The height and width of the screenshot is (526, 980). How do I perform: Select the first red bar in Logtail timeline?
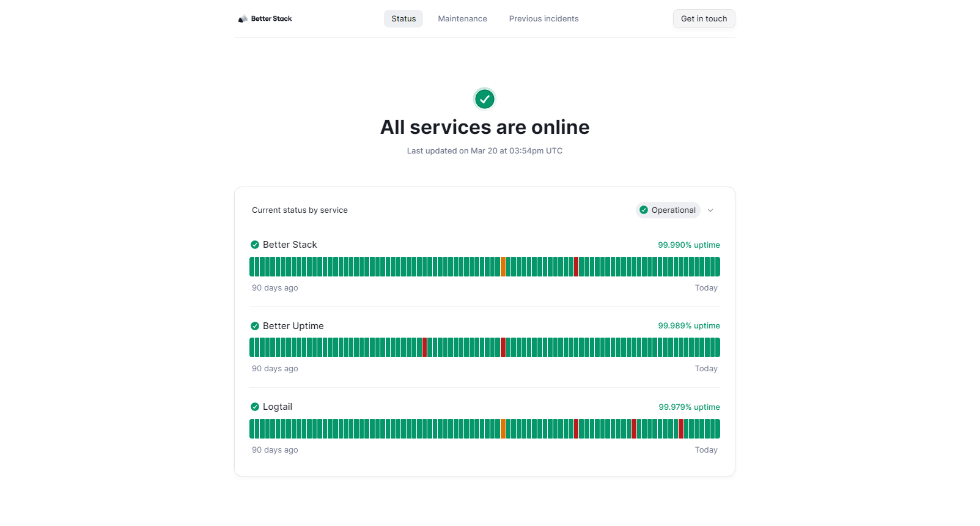point(577,429)
